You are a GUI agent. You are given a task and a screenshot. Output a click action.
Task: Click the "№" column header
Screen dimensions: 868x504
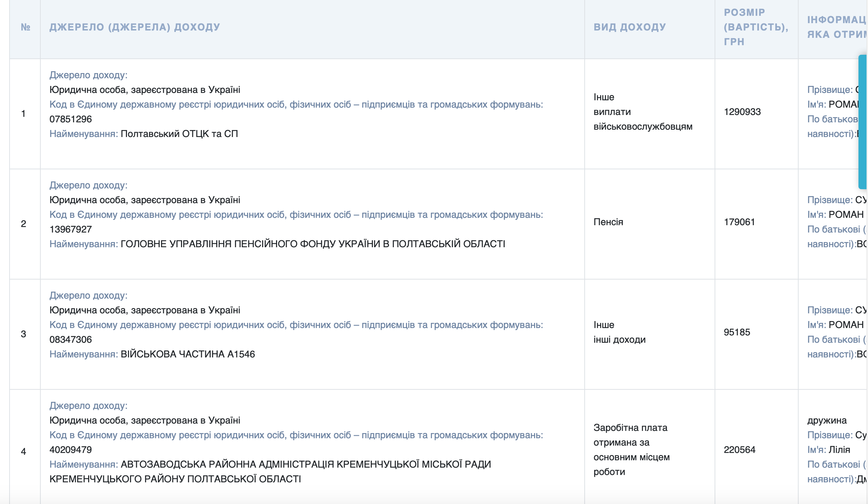tap(24, 26)
